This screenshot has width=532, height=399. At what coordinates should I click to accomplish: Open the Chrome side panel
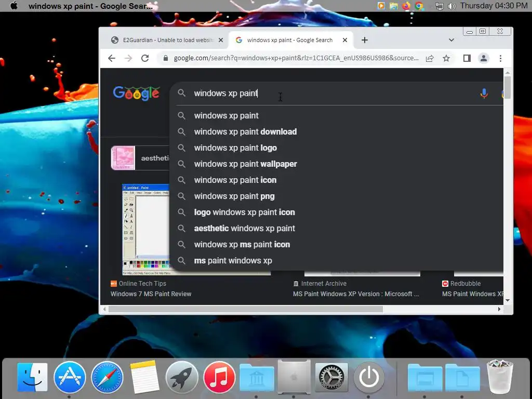[467, 58]
